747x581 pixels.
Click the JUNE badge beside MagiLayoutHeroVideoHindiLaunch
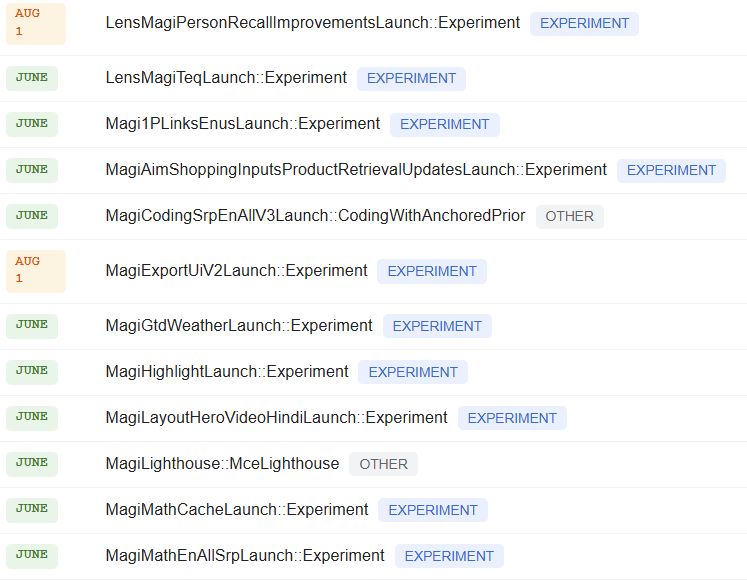click(32, 418)
